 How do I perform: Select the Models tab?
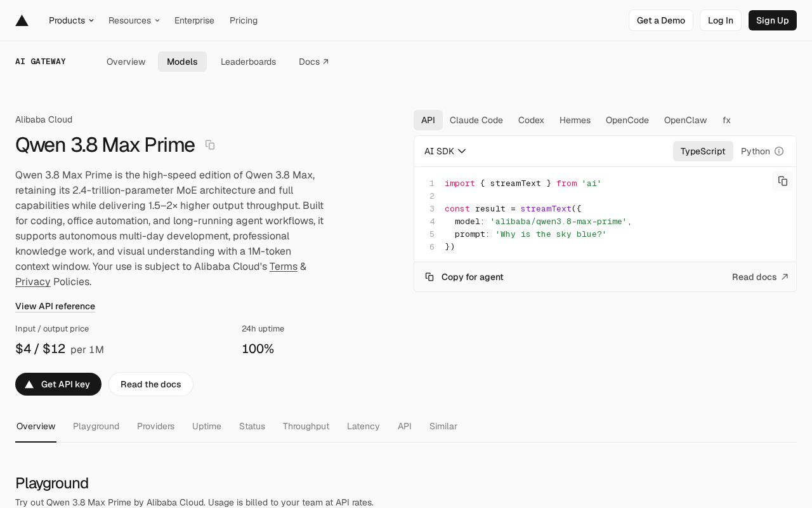pos(182,62)
